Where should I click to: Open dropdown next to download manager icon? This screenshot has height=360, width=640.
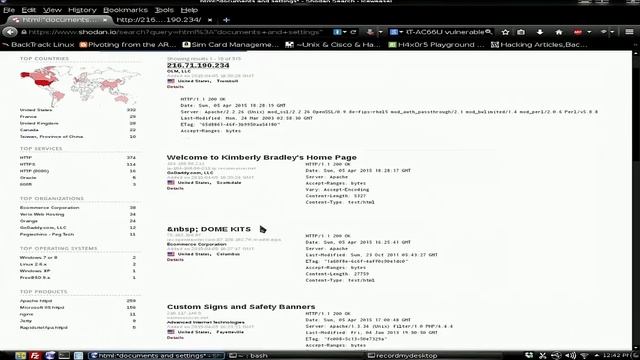coord(380,32)
